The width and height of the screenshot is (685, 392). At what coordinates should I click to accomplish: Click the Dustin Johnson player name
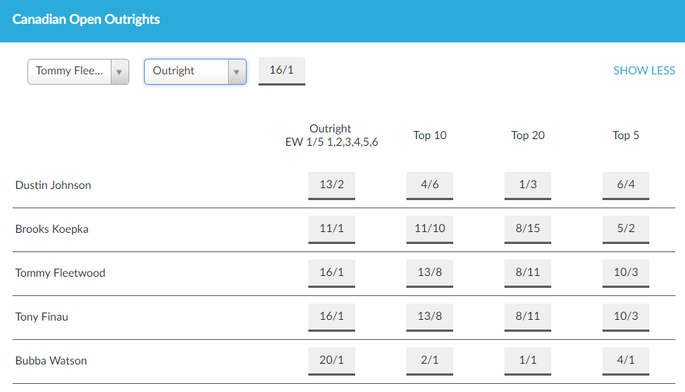click(53, 185)
